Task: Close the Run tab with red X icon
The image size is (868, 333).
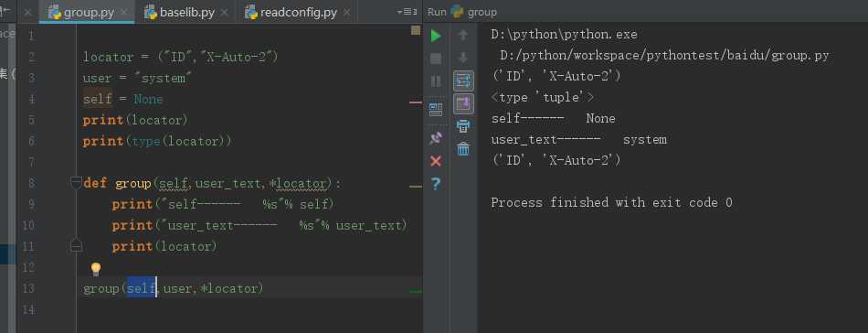Action: pyautogui.click(x=436, y=161)
